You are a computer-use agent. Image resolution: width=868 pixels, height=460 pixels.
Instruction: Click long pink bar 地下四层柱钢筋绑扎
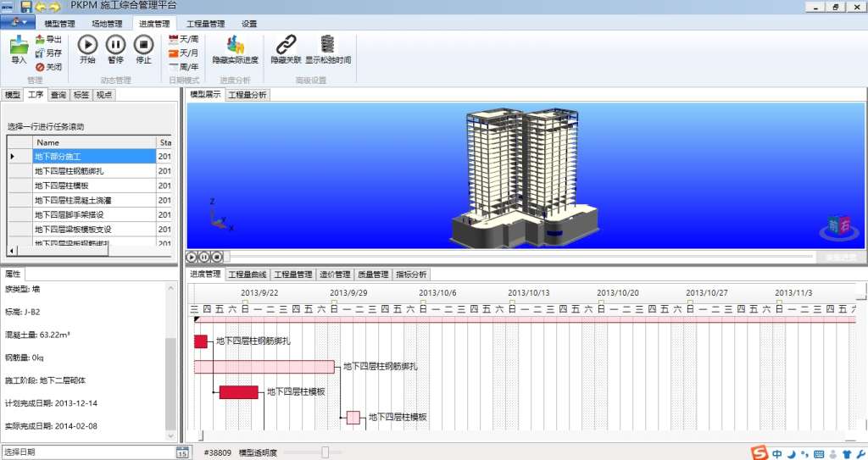point(264,367)
